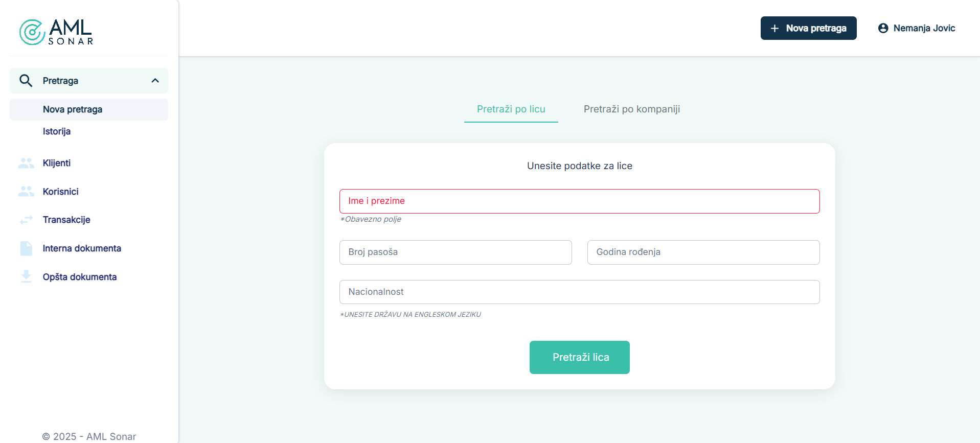Click the Transakcije arrows icon
980x443 pixels.
tap(26, 220)
